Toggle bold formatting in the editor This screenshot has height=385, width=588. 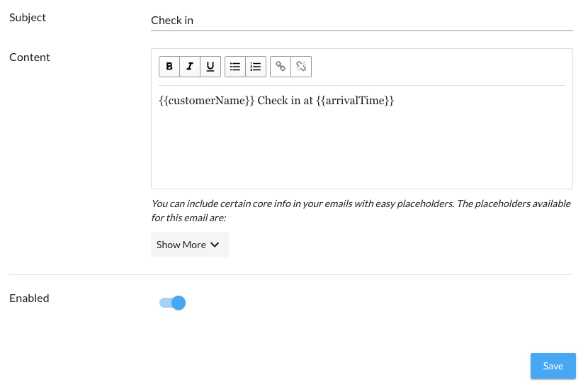[x=169, y=67]
